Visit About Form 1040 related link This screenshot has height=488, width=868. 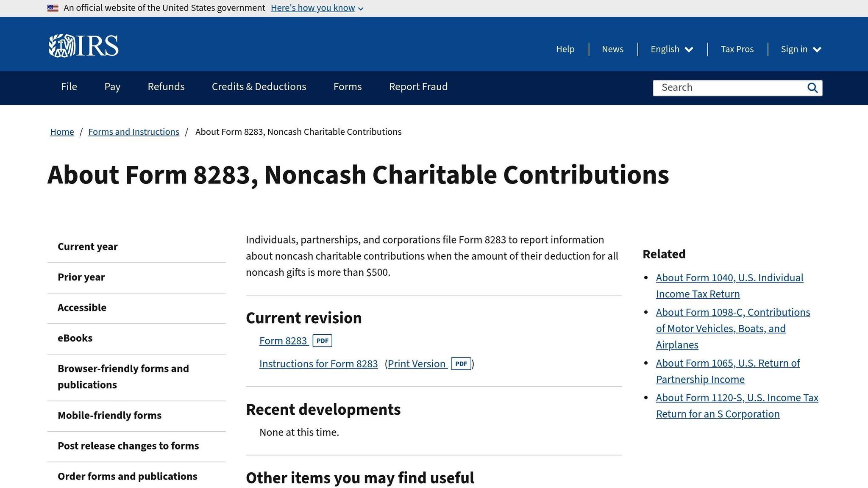(x=729, y=277)
